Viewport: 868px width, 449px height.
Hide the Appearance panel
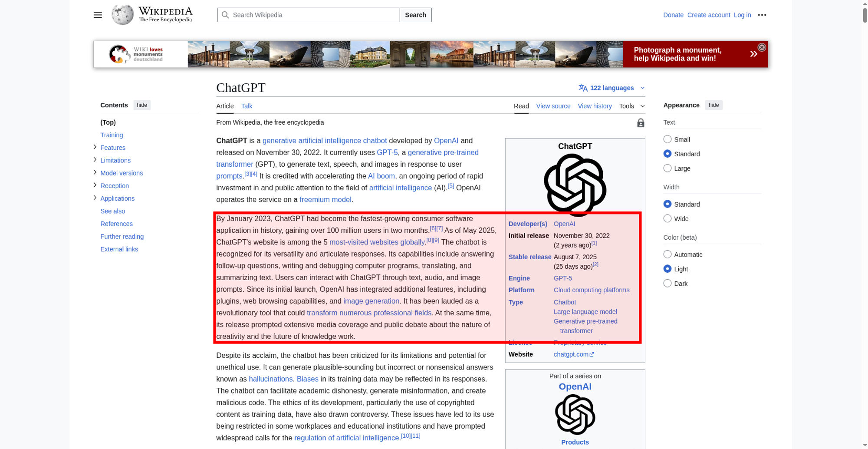[x=713, y=105]
